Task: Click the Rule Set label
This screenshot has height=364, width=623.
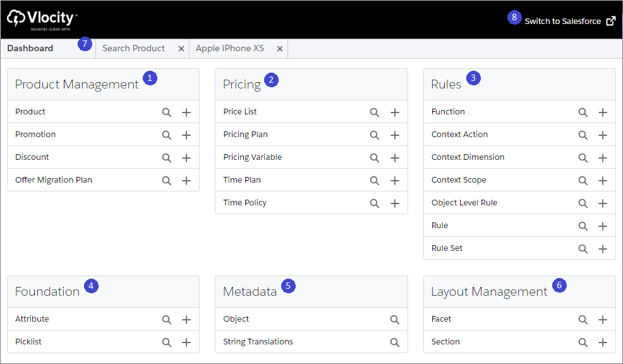Action: click(447, 248)
